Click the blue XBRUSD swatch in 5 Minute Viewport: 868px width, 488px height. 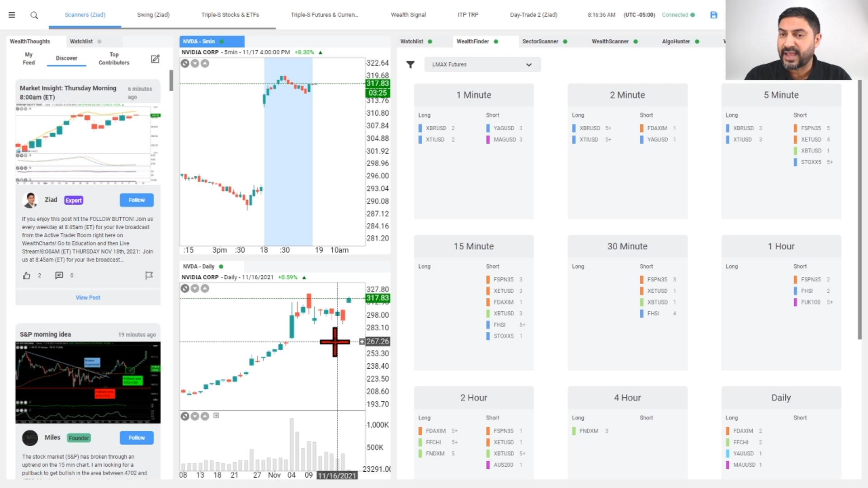[x=727, y=128]
